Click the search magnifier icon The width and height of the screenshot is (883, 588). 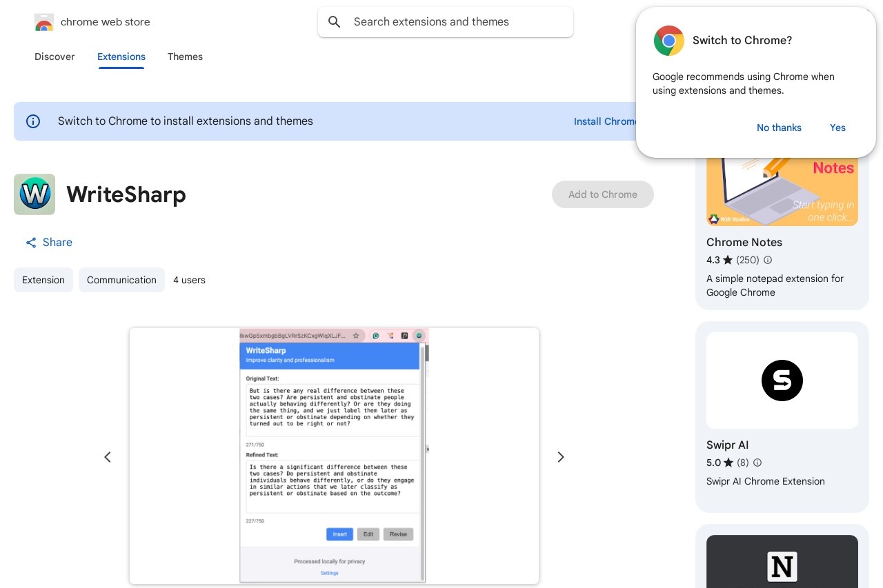click(x=335, y=22)
